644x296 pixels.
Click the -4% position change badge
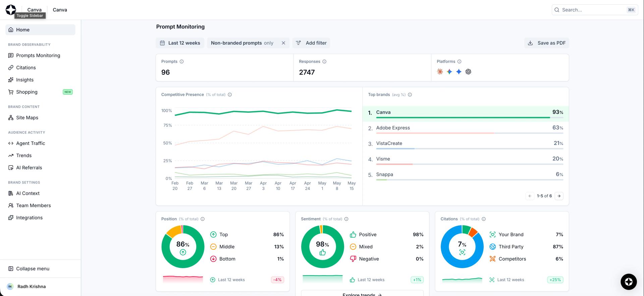[277, 280]
